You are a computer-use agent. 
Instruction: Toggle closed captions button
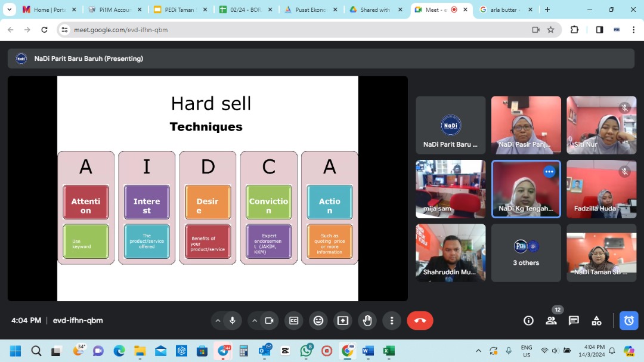pos(293,321)
